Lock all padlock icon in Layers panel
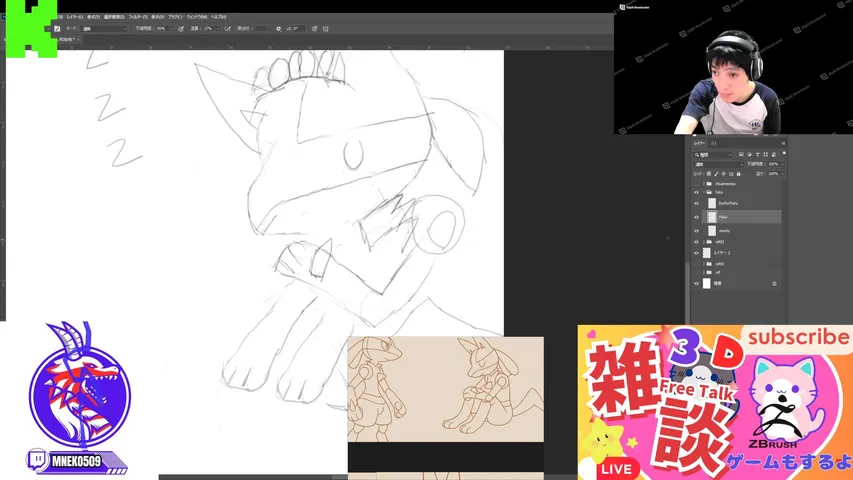853x480 pixels. pos(739,174)
